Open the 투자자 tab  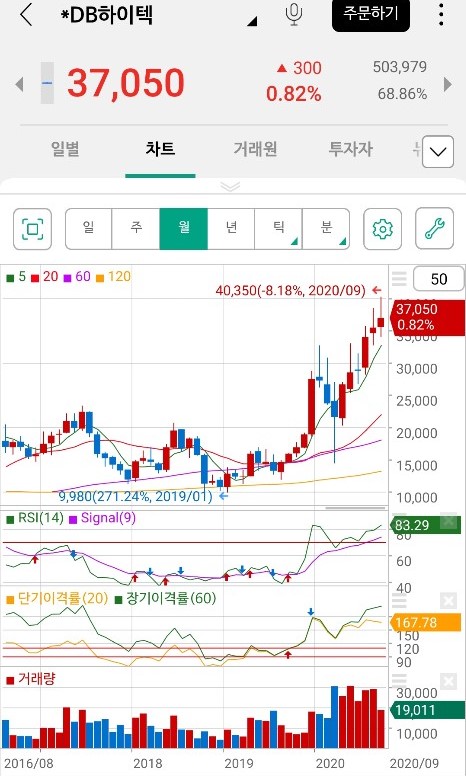[x=351, y=149]
